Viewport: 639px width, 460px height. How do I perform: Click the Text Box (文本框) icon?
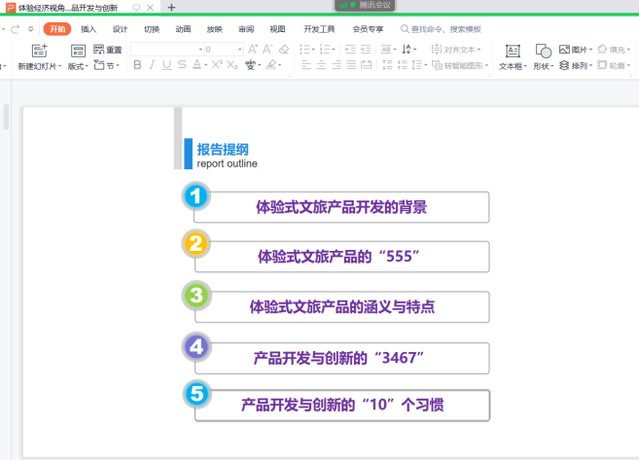point(511,50)
